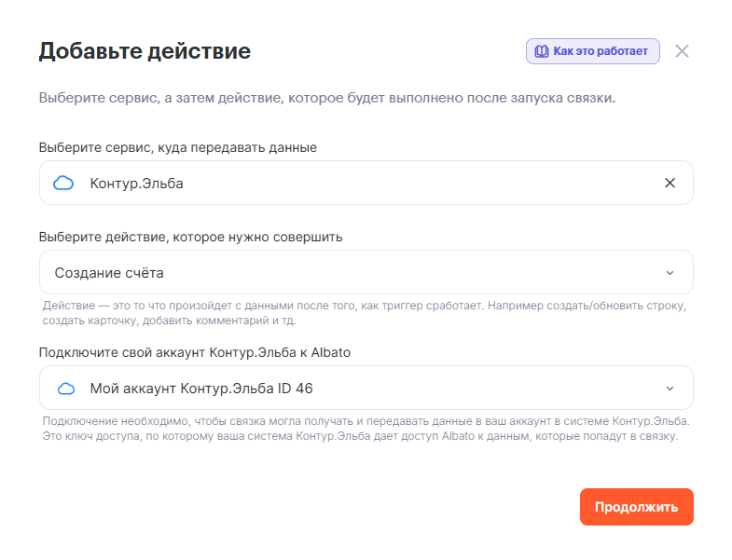The image size is (732, 560).
Task: Click the book icon in the help button
Action: coord(540,51)
